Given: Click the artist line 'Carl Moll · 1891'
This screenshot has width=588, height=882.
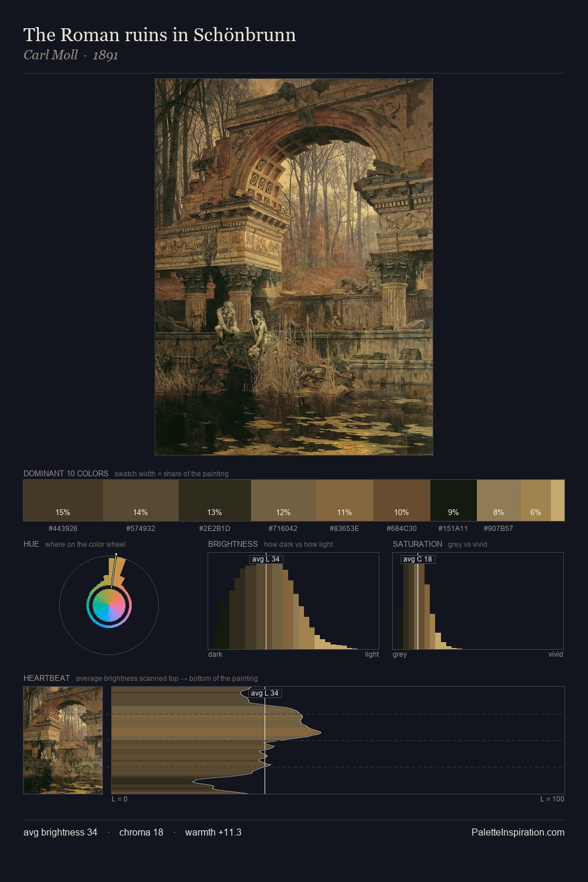Looking at the screenshot, I should (71, 55).
